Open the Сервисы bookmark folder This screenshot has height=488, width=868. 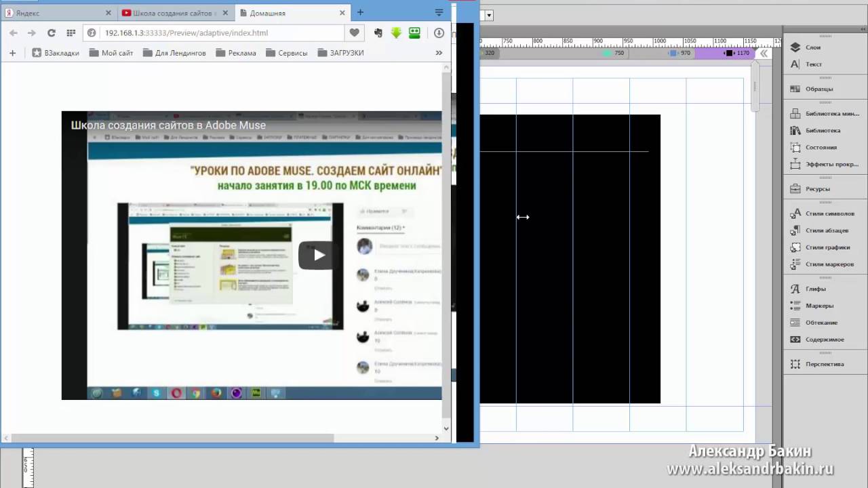pyautogui.click(x=286, y=53)
